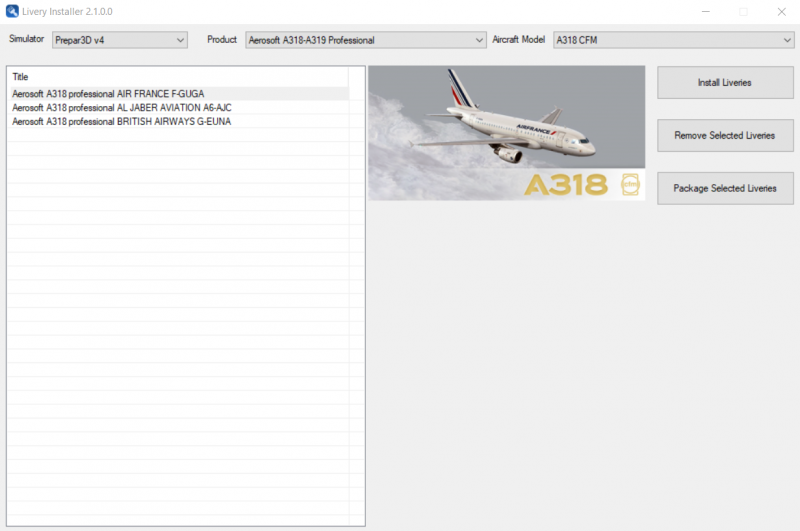Close the Livery Installer window
Viewport: 800px width, 531px height.
tap(782, 11)
